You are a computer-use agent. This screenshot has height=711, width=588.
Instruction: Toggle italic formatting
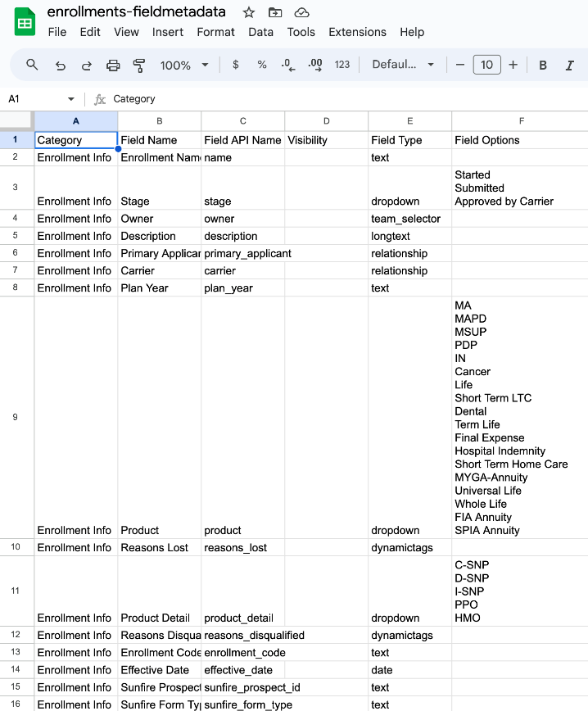point(569,66)
